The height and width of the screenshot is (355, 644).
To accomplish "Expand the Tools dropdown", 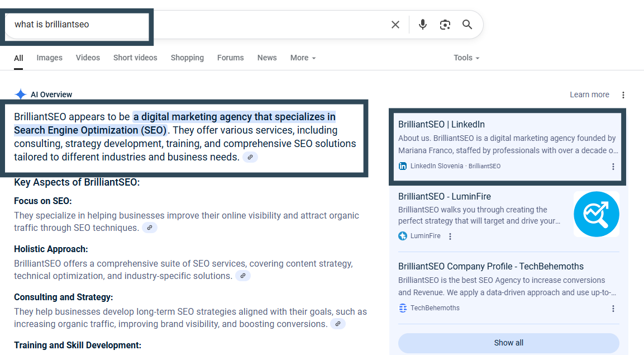I will (466, 58).
